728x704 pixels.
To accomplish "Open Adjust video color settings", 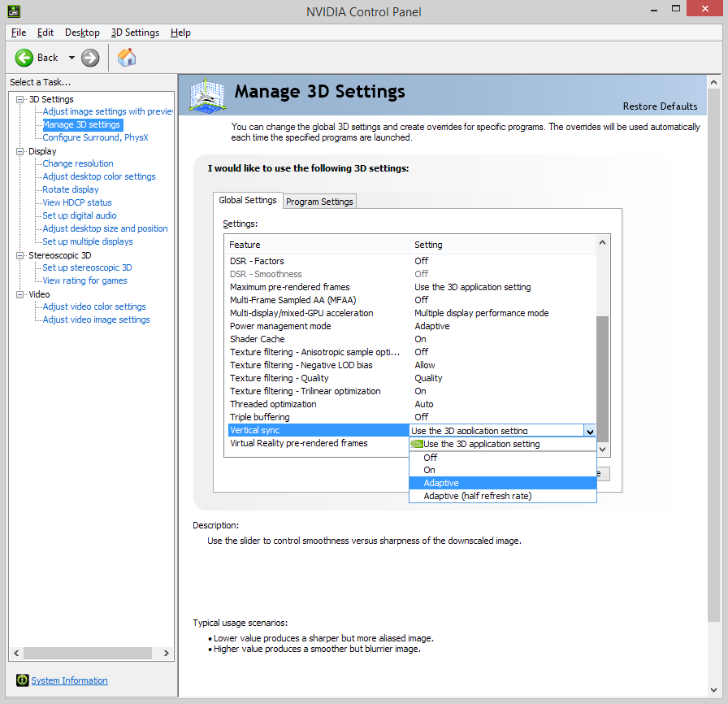I will tap(94, 306).
